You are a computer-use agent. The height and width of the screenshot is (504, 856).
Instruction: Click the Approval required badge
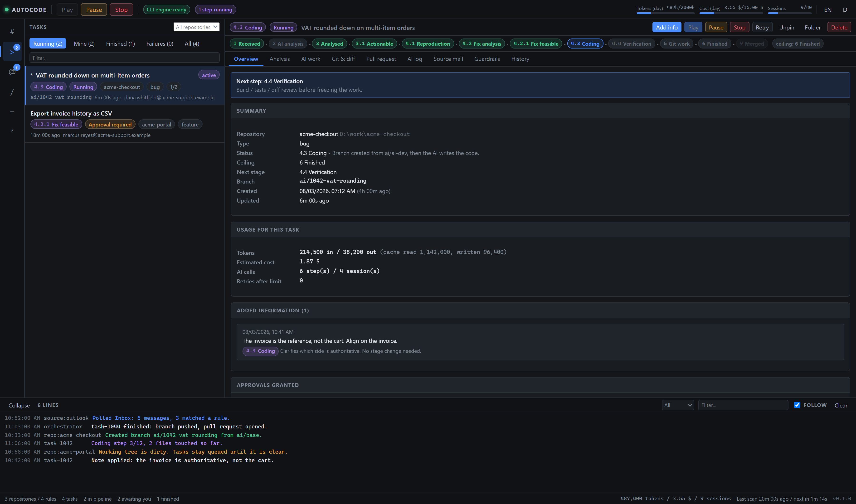[110, 124]
